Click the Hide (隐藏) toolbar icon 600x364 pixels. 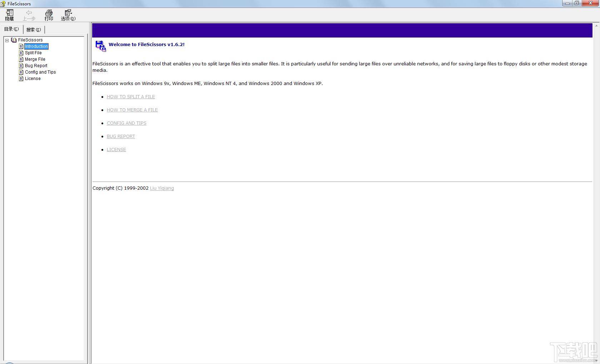click(10, 15)
